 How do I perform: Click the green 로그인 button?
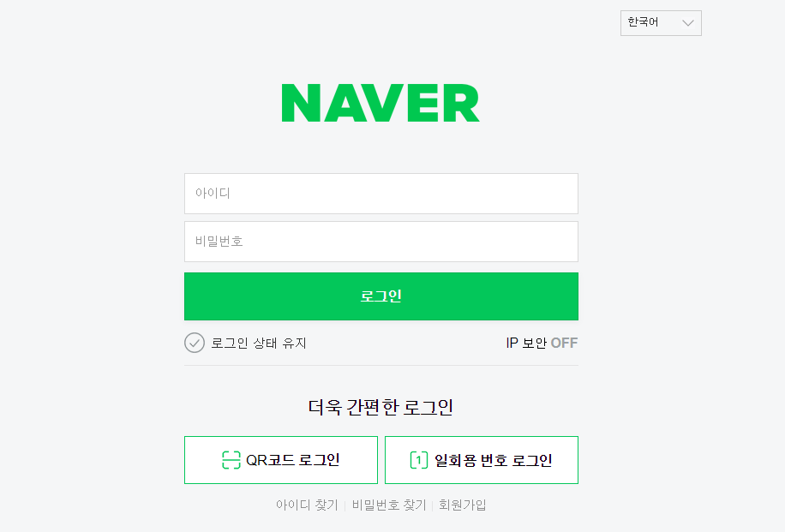pos(381,296)
